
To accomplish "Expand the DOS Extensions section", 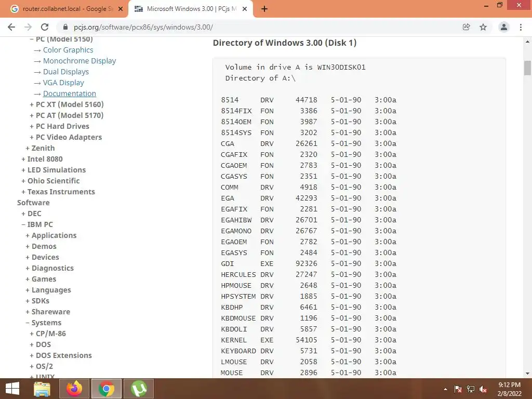I will pos(61,355).
